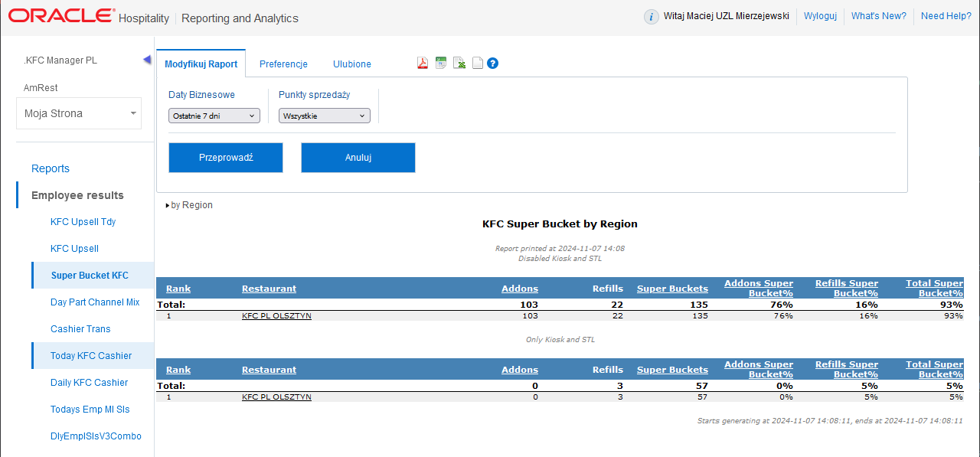
Task: Sort first table by Addons column
Action: [520, 289]
